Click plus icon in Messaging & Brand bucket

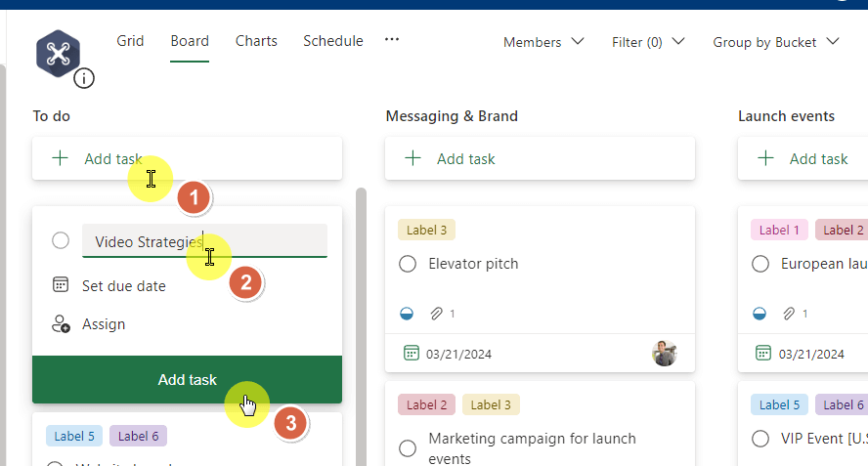point(412,159)
